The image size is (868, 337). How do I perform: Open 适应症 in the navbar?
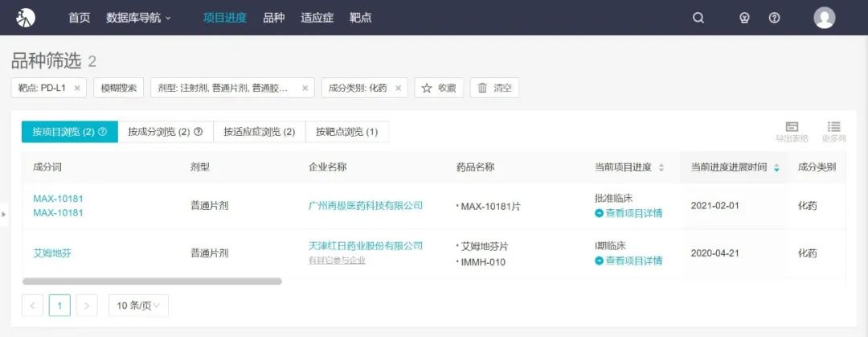tap(317, 18)
